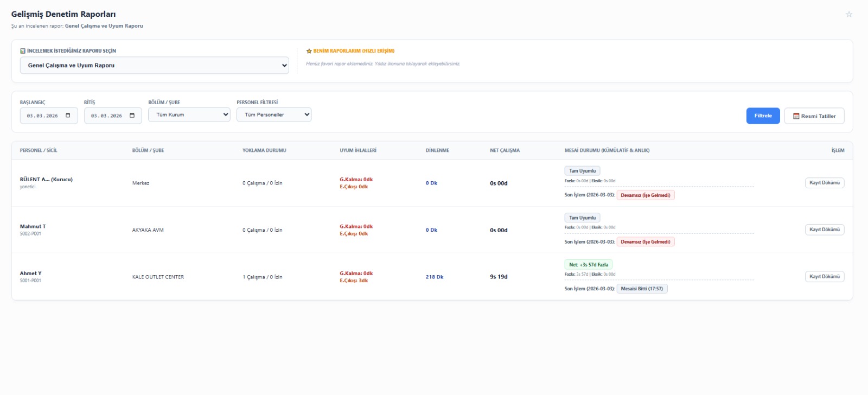The image size is (868, 395).
Task: Open Kayıt Dökümü for Mahmut T
Action: pyautogui.click(x=825, y=230)
